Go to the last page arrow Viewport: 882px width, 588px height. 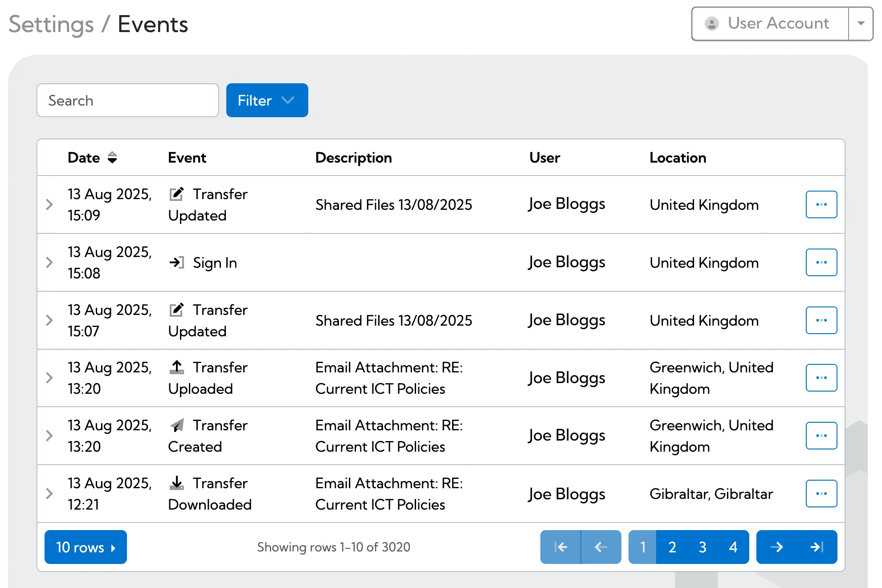click(817, 547)
